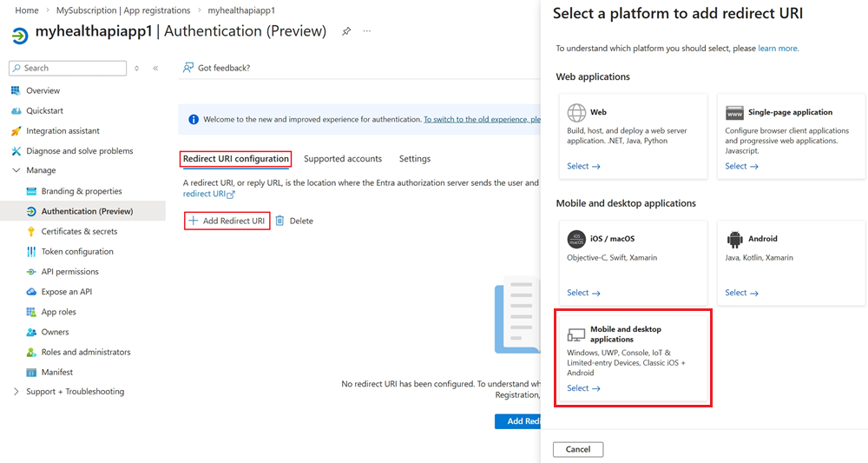Image resolution: width=868 pixels, height=463 pixels.
Task: Click into the sidebar Search field
Action: coord(69,68)
